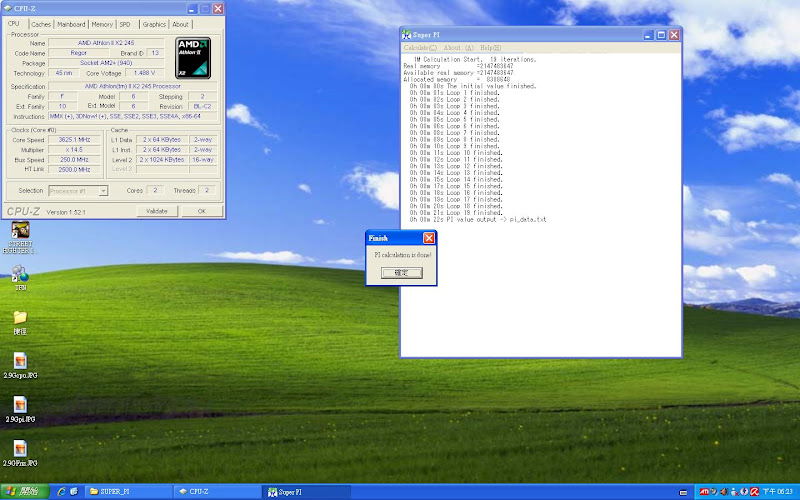Select the CPU tab in CPU-Z
Image resolution: width=800 pixels, height=500 pixels.
(14, 23)
